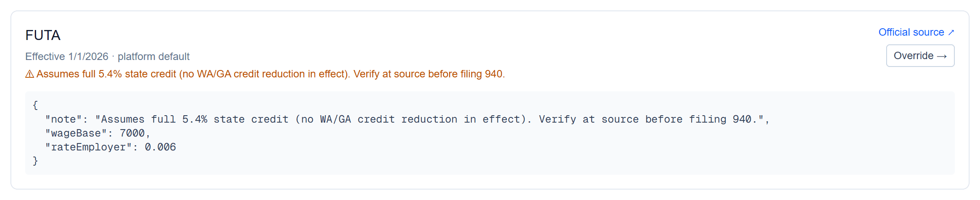Click the Override button
The height and width of the screenshot is (200, 980).
[920, 56]
